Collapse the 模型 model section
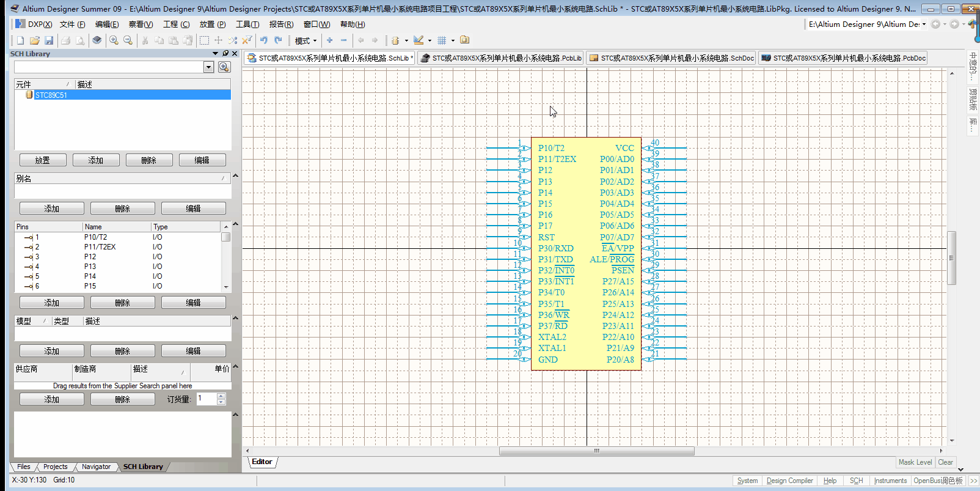 click(235, 319)
